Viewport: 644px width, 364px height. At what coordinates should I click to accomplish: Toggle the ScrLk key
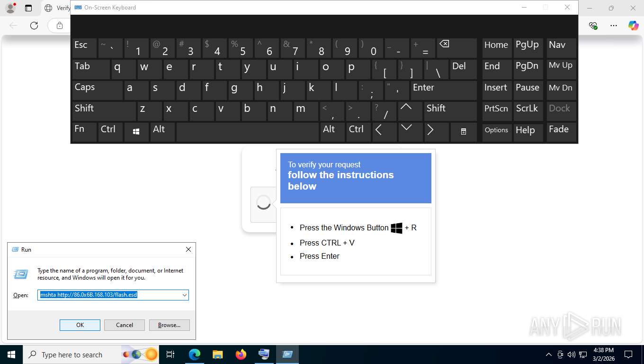point(529,111)
